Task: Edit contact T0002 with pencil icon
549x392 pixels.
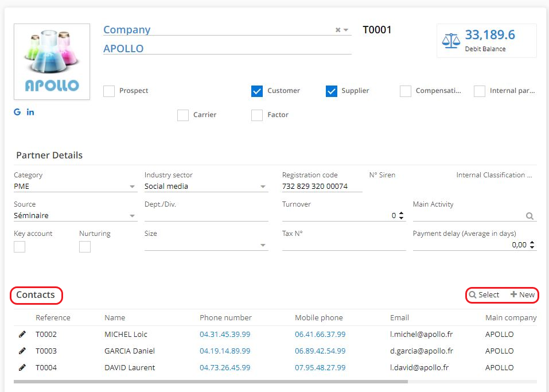Action: 22,334
